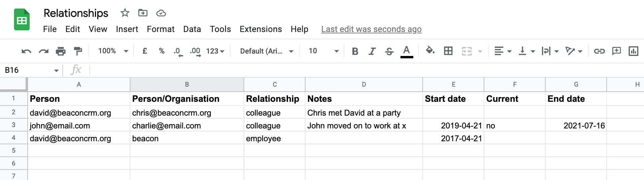Click the Print icon

pyautogui.click(x=61, y=51)
